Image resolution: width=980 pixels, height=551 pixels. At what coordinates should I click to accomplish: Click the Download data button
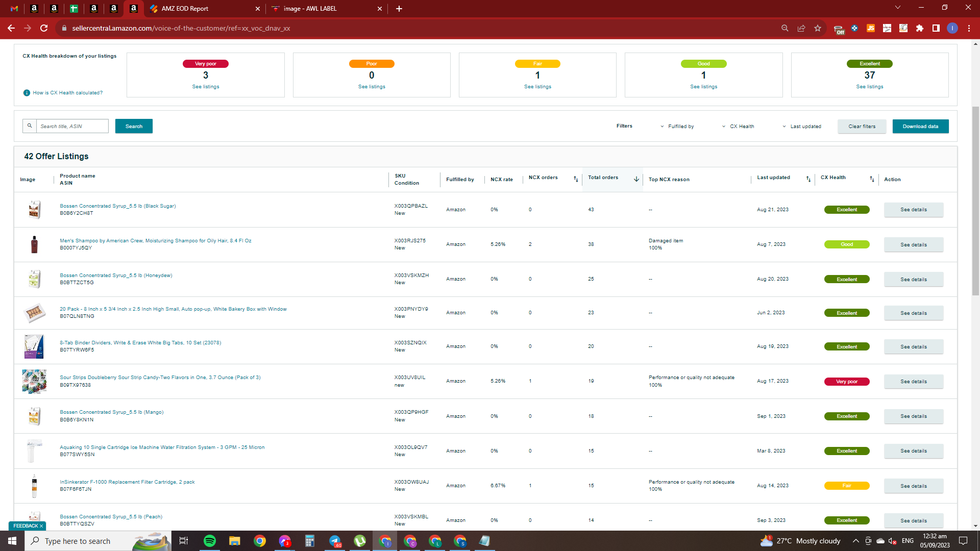[x=920, y=127]
